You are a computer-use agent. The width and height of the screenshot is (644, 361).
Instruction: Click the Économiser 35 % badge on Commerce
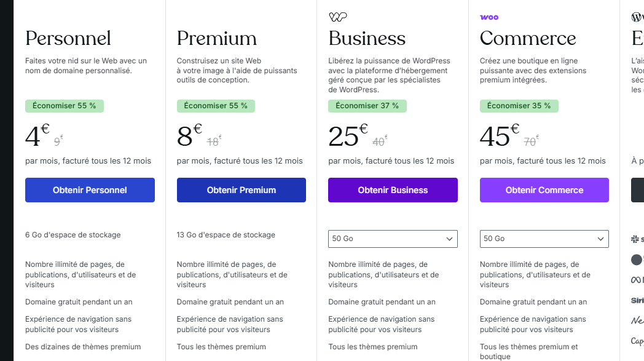pos(519,106)
